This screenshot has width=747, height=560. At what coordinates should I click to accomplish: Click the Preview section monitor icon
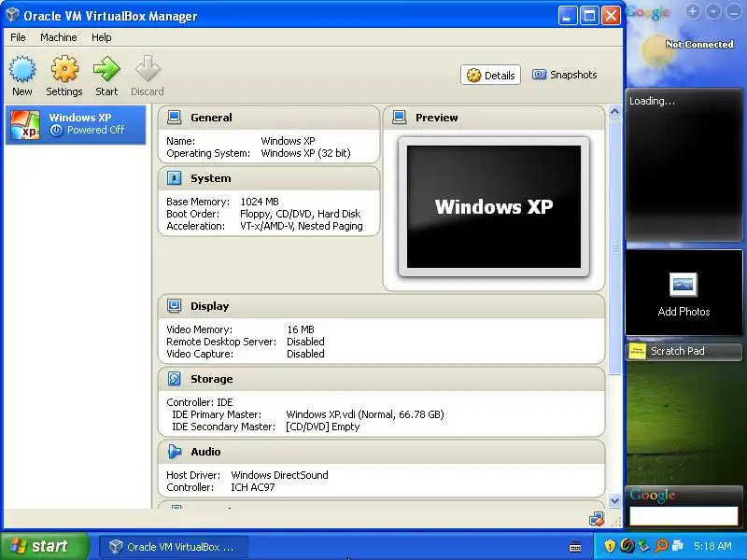(x=400, y=118)
